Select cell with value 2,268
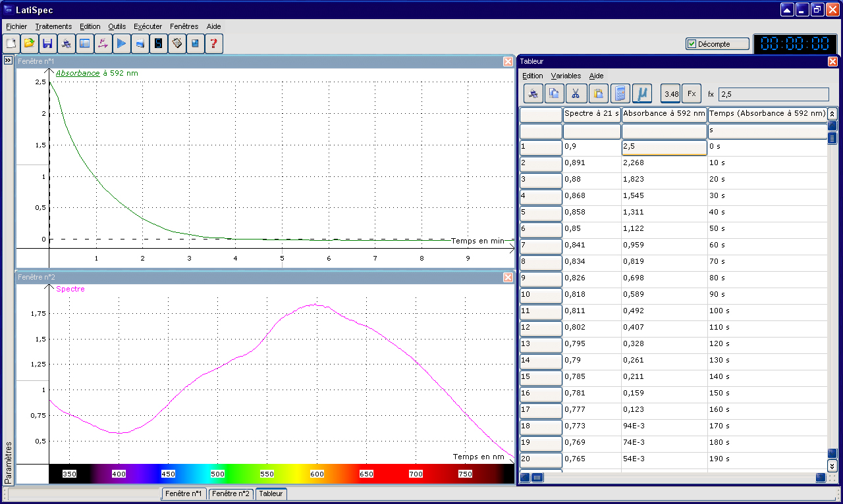 [664, 163]
